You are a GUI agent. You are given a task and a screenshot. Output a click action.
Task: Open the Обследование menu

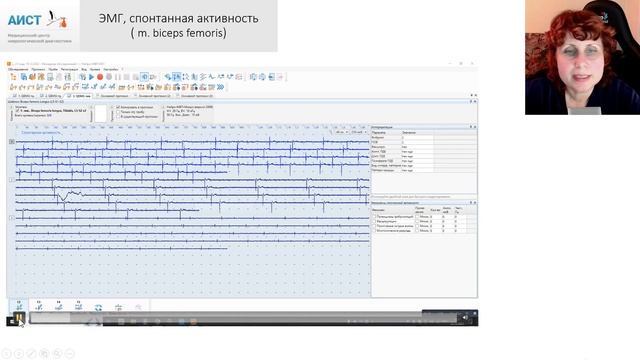point(18,69)
